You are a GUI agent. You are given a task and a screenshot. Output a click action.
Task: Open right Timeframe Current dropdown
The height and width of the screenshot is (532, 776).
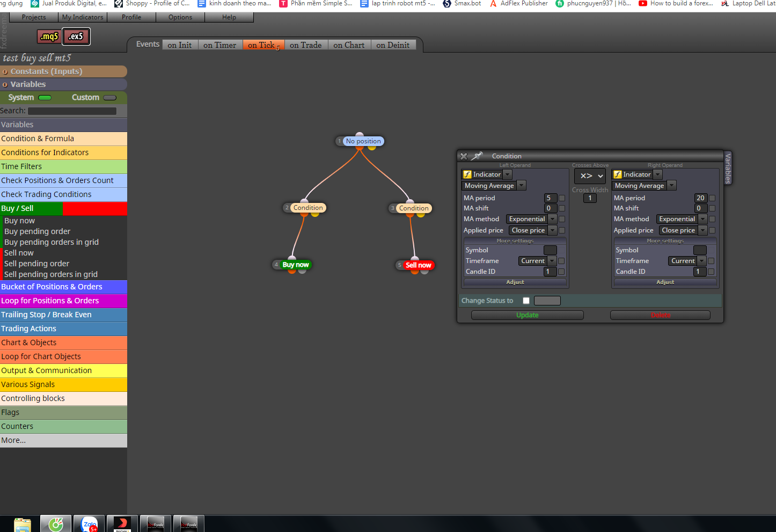click(687, 261)
